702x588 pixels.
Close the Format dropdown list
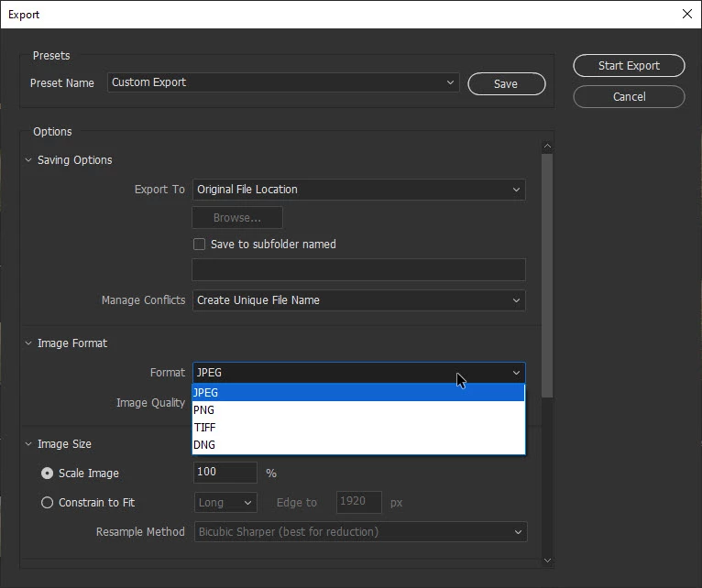[x=358, y=373]
